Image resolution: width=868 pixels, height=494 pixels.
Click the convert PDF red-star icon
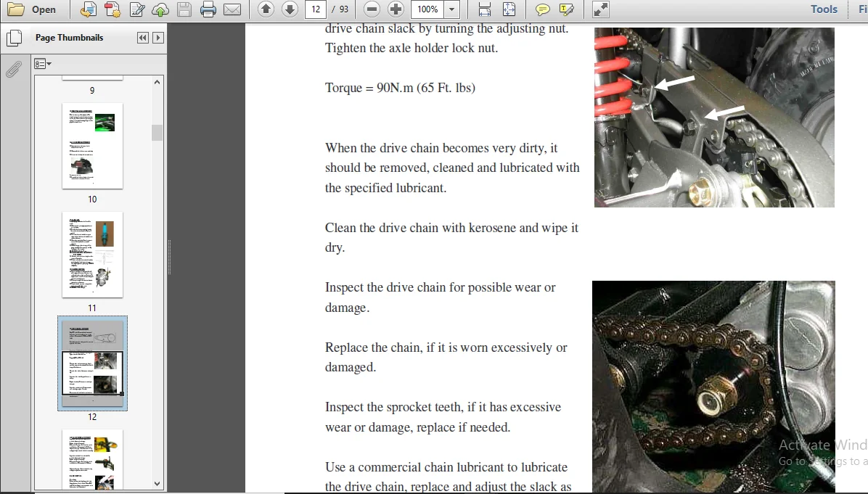[112, 9]
